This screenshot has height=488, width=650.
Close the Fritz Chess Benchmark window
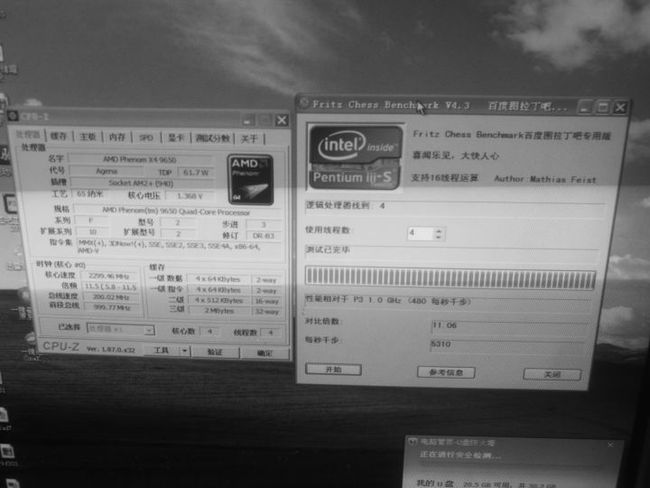(x=621, y=108)
